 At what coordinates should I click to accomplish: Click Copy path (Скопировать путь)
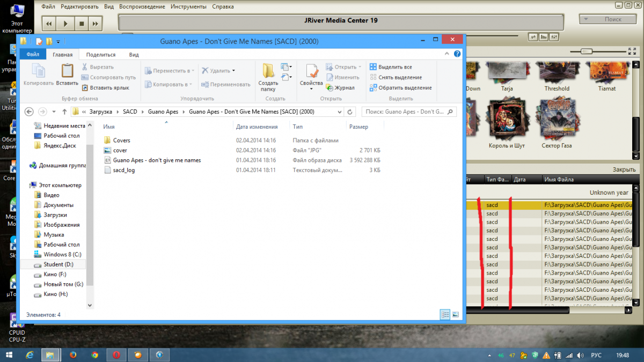[x=108, y=77]
